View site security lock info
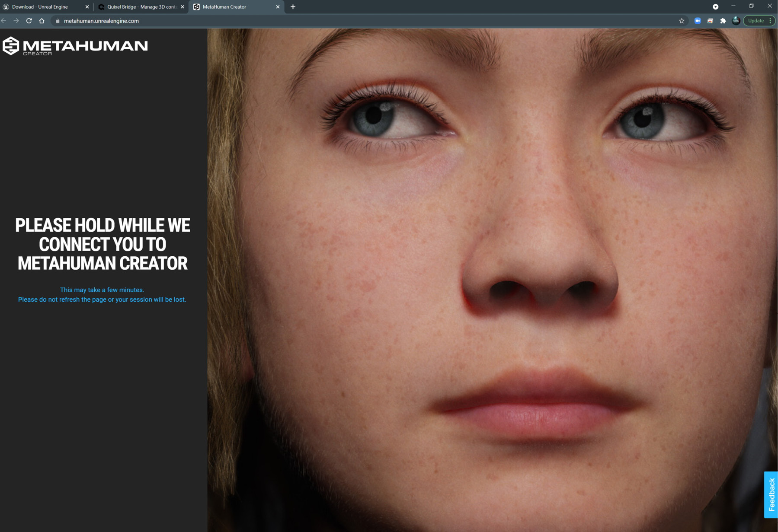This screenshot has height=532, width=778. (58, 21)
